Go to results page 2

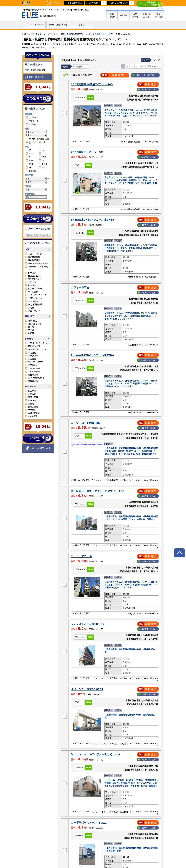pos(127,66)
